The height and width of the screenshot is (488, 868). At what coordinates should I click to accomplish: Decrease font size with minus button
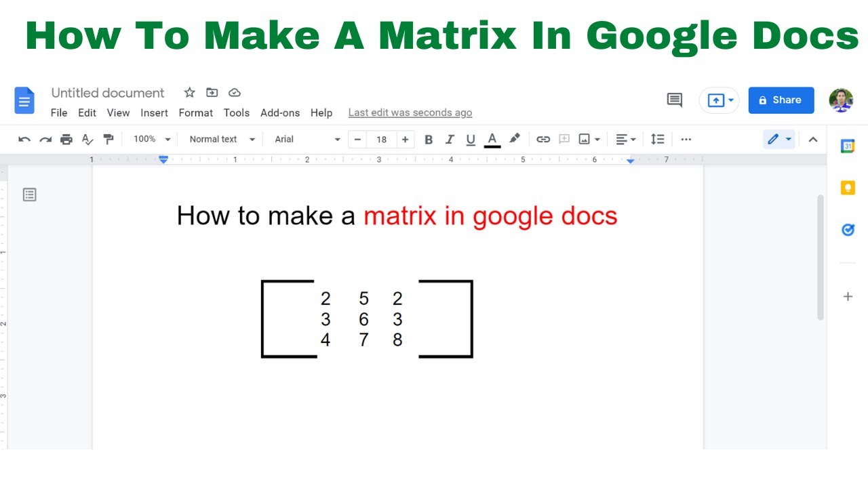tap(357, 140)
